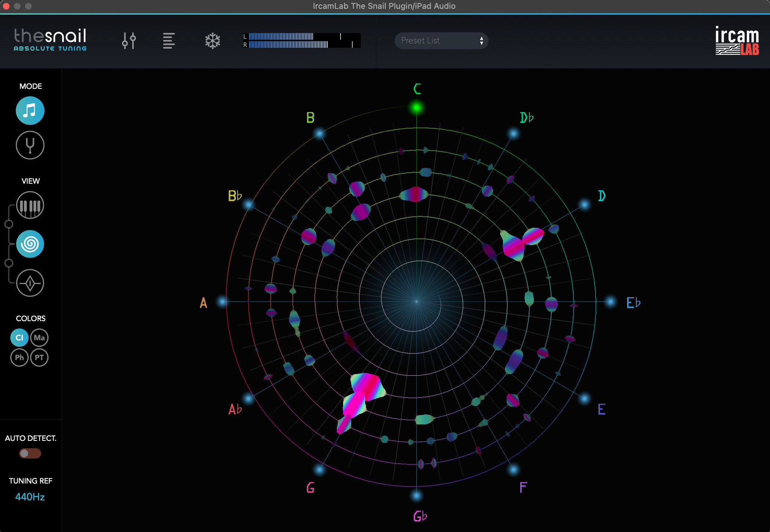The width and height of the screenshot is (770, 532).
Task: Click the D note label
Action: pyautogui.click(x=601, y=195)
